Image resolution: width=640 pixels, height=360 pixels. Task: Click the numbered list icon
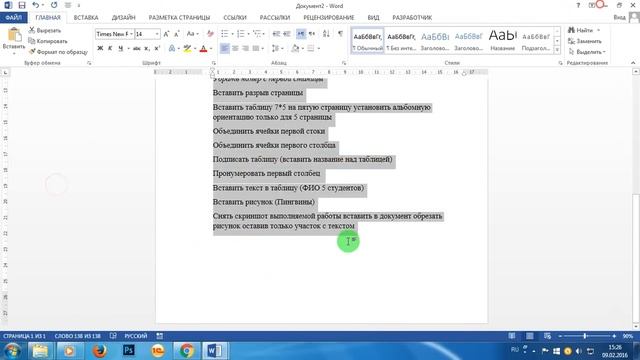tap(241, 34)
